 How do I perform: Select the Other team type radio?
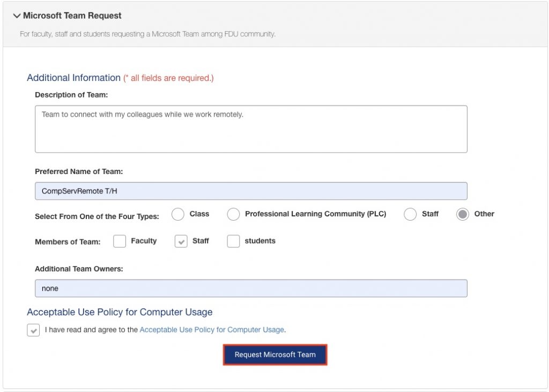point(463,214)
